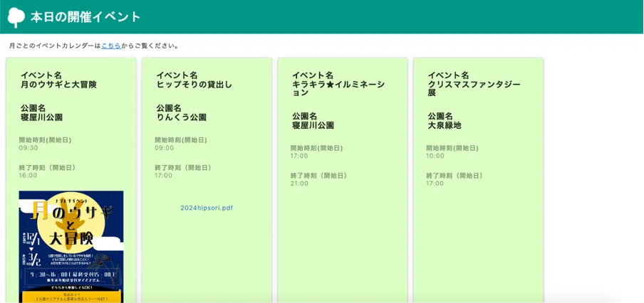Click the りんくう公園 park name
The height and width of the screenshot is (303, 644).
(x=182, y=117)
